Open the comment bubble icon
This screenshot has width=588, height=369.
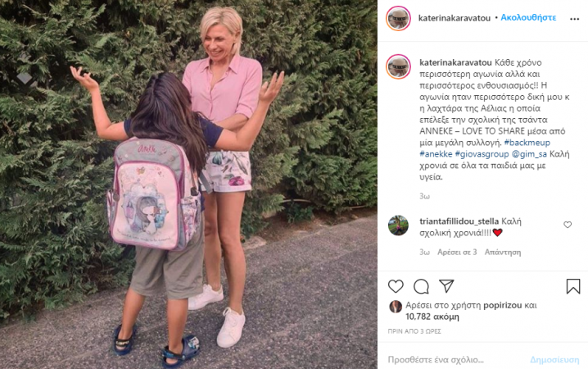[421, 286]
